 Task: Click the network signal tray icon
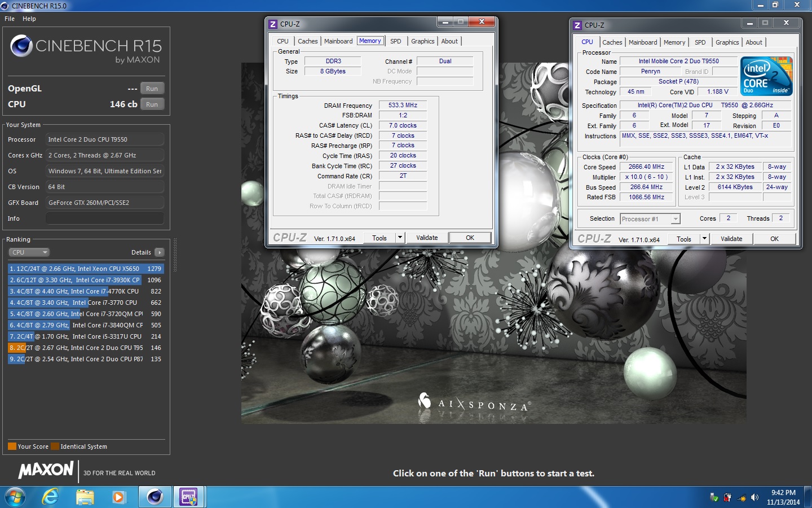point(741,497)
